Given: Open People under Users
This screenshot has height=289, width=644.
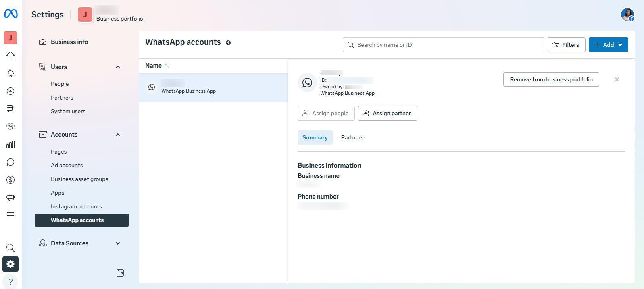Looking at the screenshot, I should tap(60, 84).
